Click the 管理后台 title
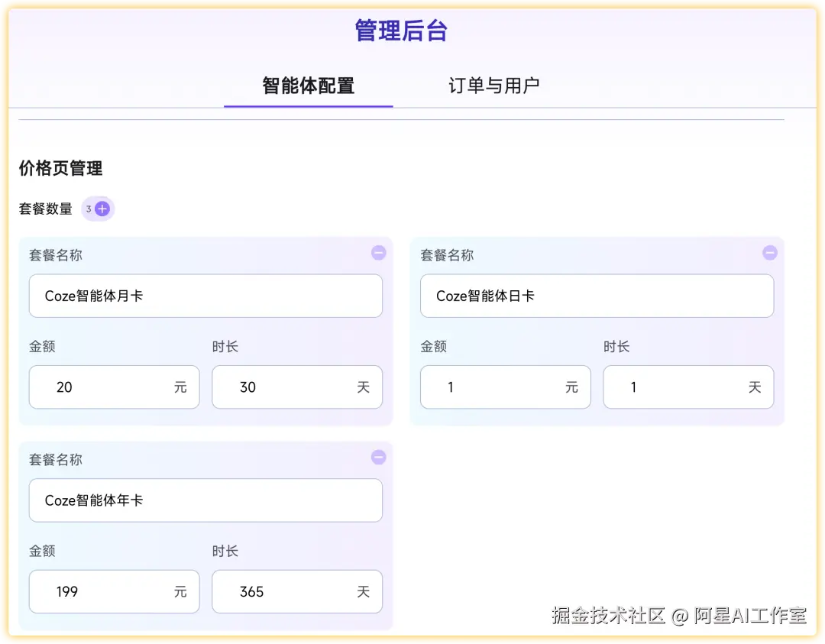Viewport: 825px width, 644px height. pos(403,29)
